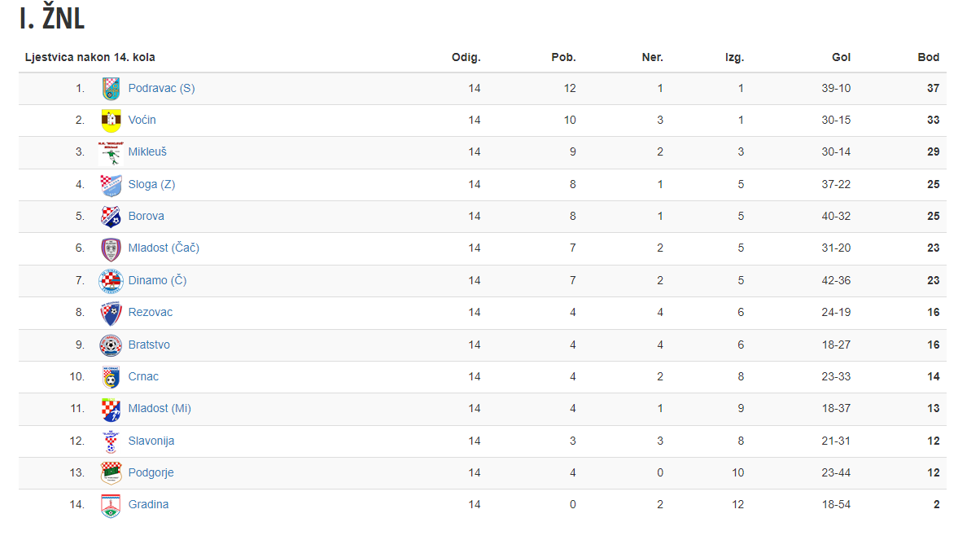
Task: Click the Sloga (Z) club crest
Action: point(111,185)
